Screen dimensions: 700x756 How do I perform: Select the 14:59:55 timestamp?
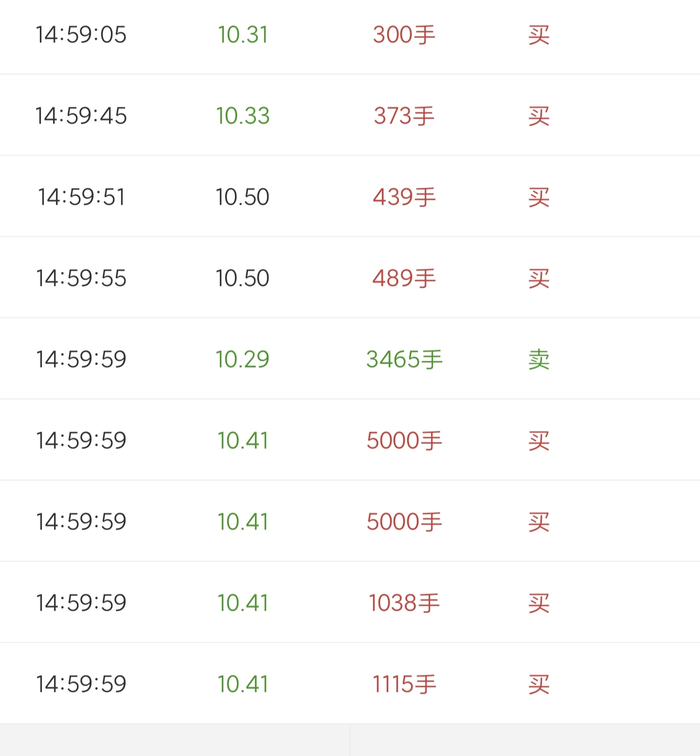(81, 279)
